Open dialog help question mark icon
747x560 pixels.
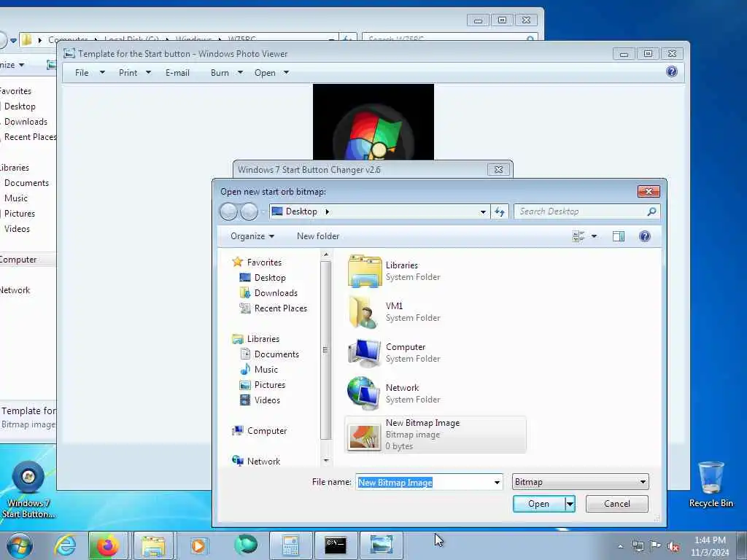645,236
